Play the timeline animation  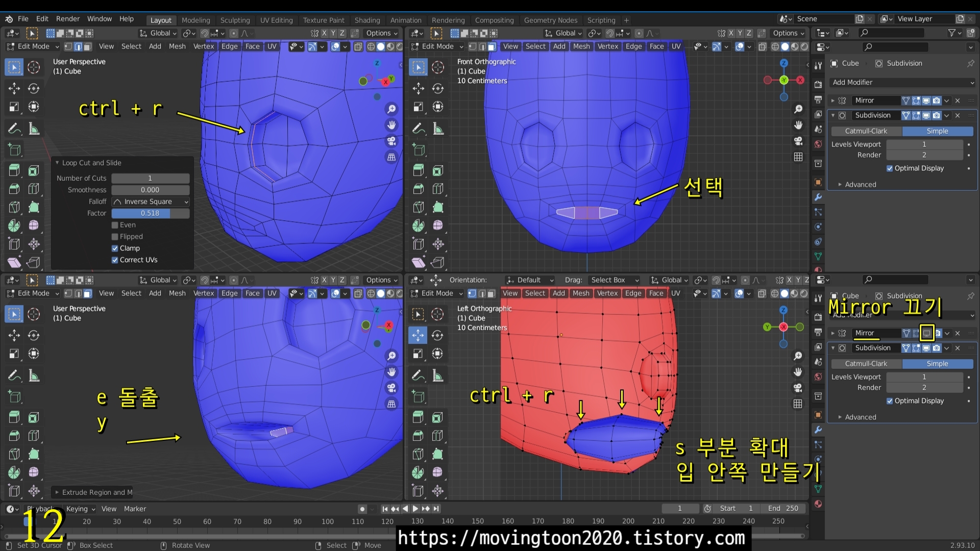tap(415, 509)
